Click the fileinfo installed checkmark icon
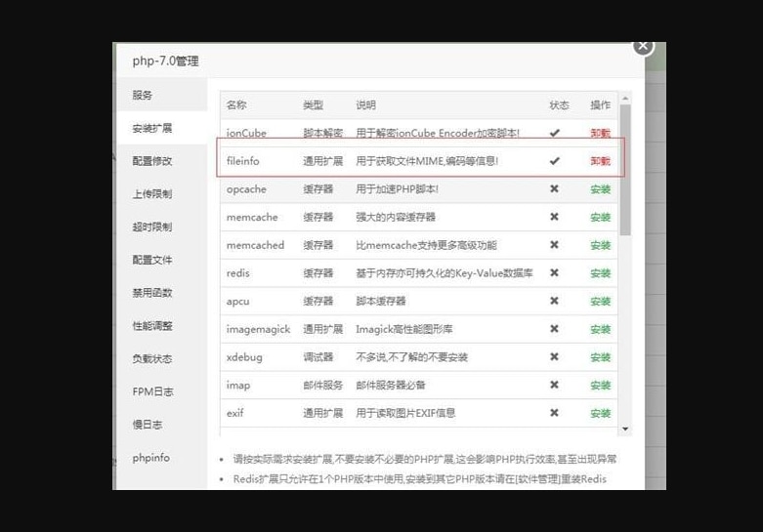Screen dimensions: 763x532 (555, 161)
